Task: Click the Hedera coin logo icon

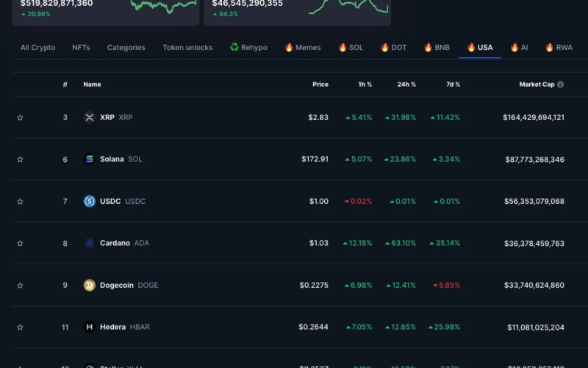Action: (90, 327)
